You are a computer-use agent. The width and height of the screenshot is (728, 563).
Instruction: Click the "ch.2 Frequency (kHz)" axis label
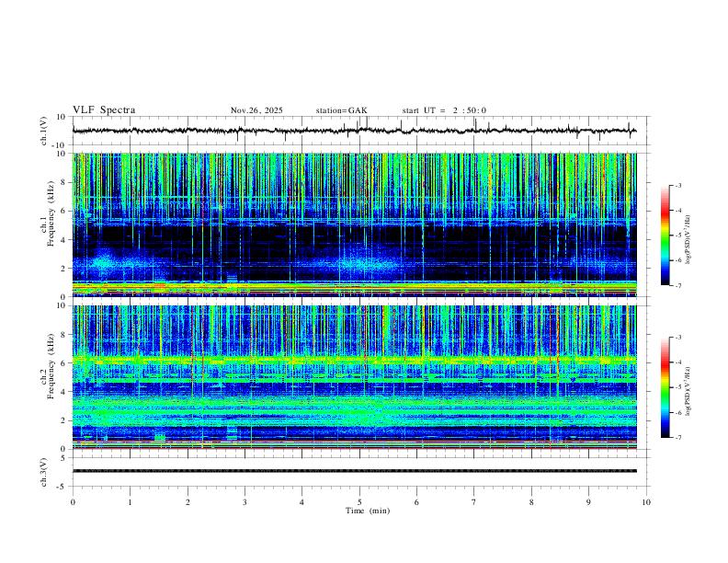coord(48,367)
